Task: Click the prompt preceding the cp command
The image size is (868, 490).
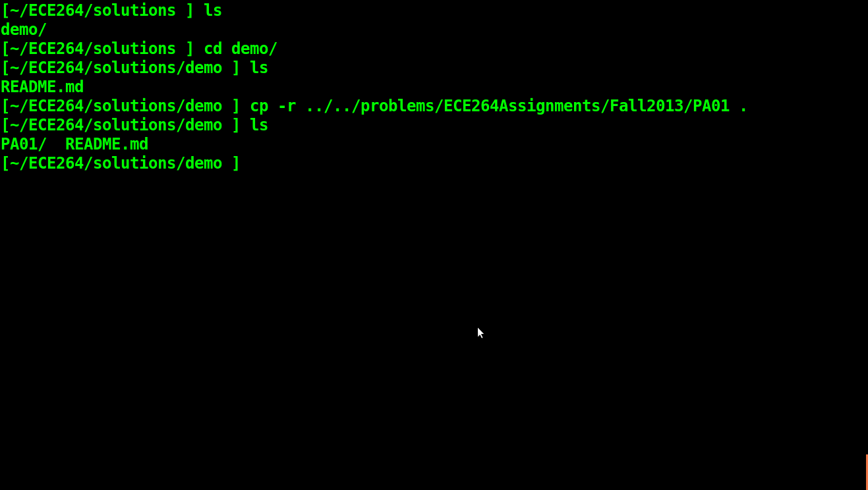Action: [121, 106]
